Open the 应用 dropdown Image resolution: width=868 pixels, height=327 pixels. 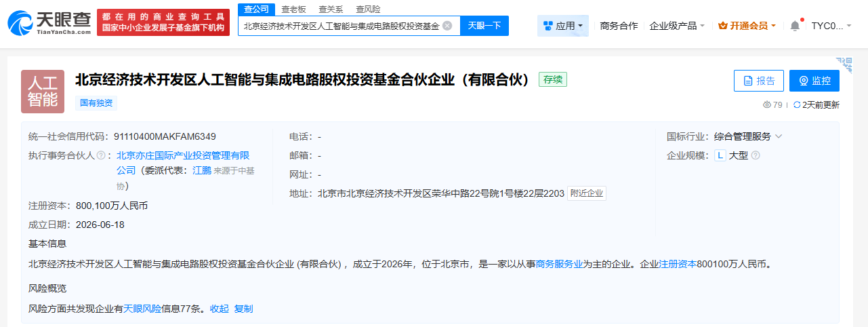[x=563, y=26]
